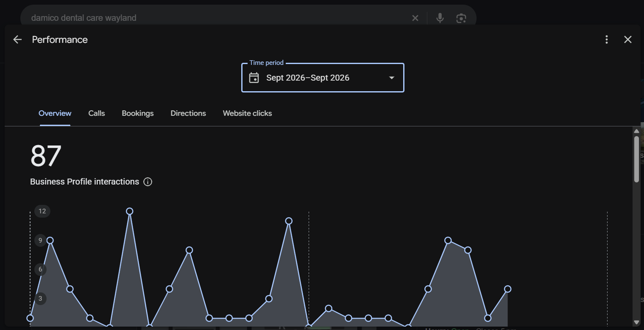This screenshot has height=330, width=644.
Task: Click the vertical scrollbar thumb
Action: point(636,159)
